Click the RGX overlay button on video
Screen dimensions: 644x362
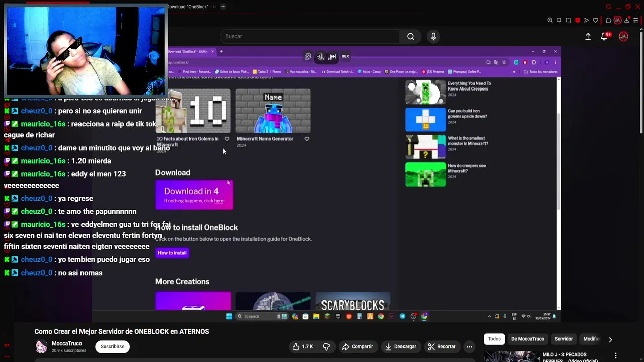coord(345,56)
